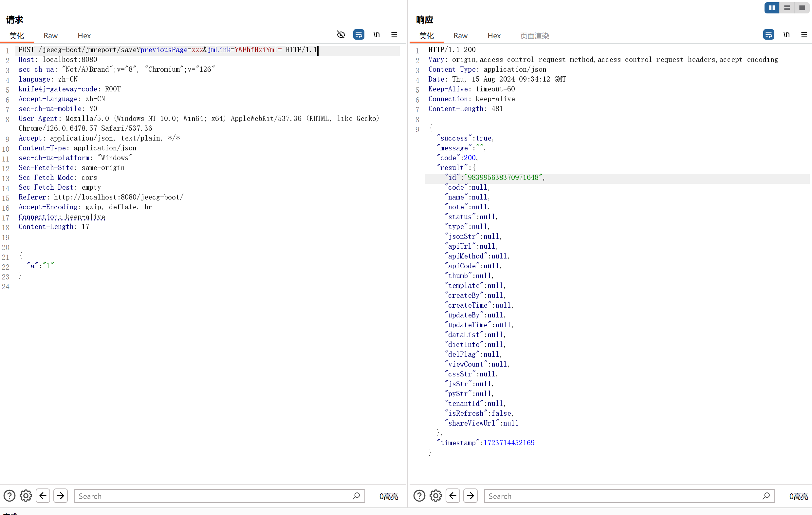Click magnifier icon in response search
Screen dimensions: 812x515
click(x=766, y=496)
